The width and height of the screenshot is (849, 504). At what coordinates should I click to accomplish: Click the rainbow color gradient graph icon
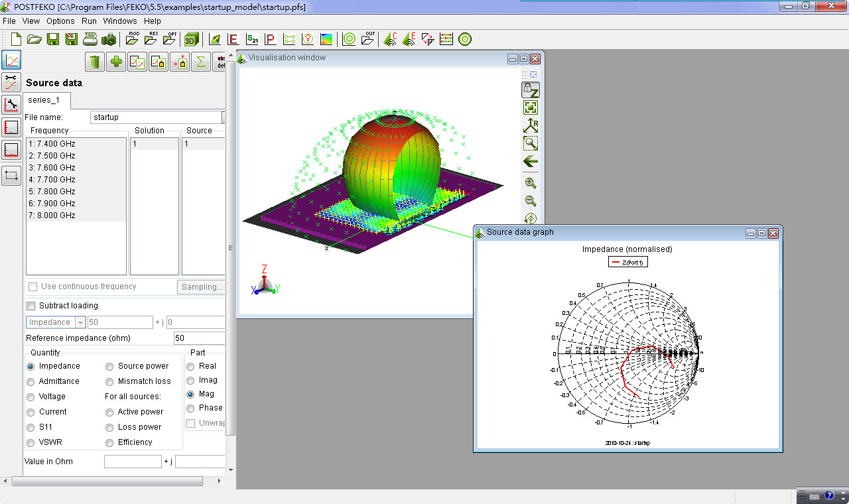[326, 39]
